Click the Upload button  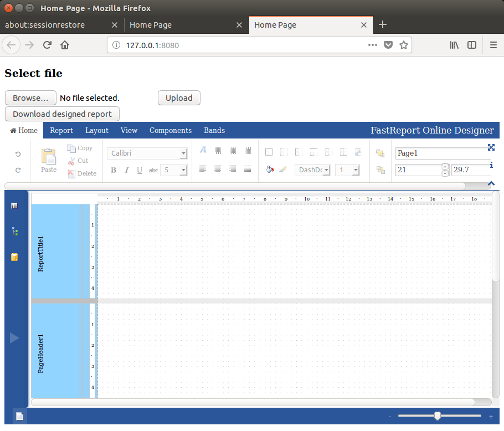[179, 98]
